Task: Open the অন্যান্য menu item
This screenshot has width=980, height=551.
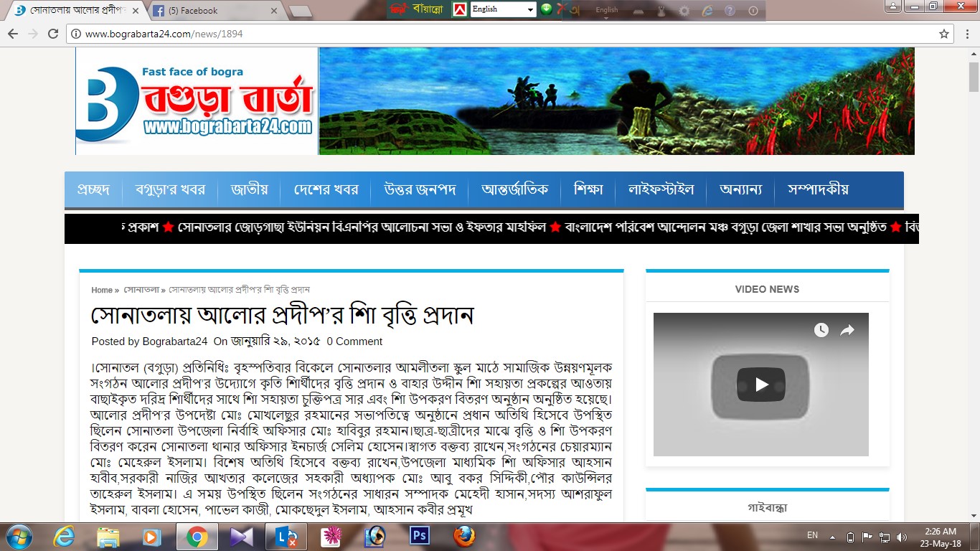Action: pyautogui.click(x=740, y=189)
